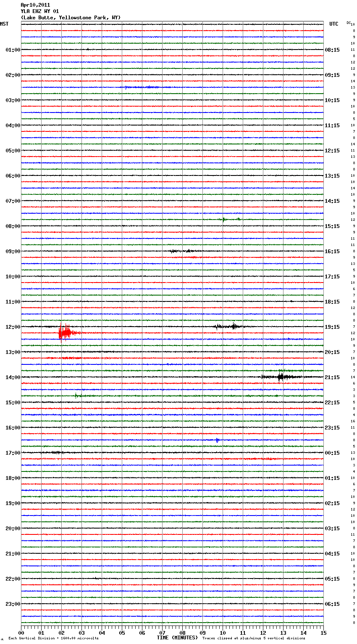Click minute tick 10 on bottom axis
Image resolution: width=357 pixels, height=644 pixels.
[223, 633]
